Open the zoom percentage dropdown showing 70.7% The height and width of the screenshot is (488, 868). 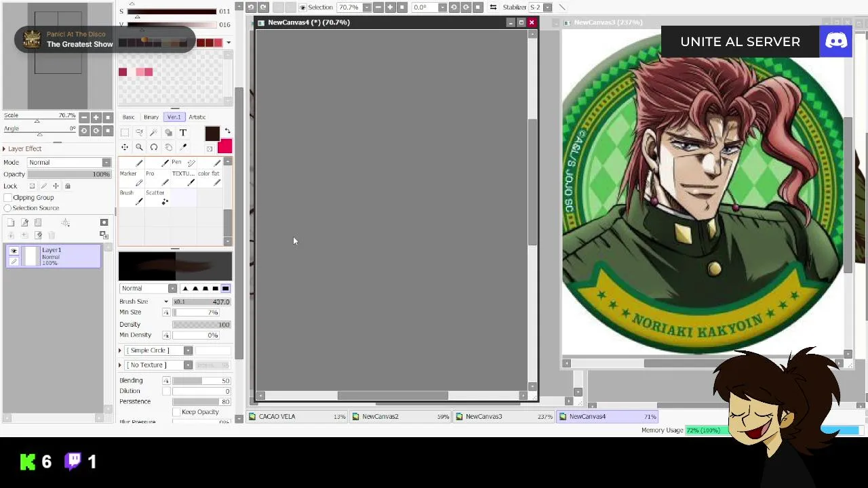click(367, 7)
